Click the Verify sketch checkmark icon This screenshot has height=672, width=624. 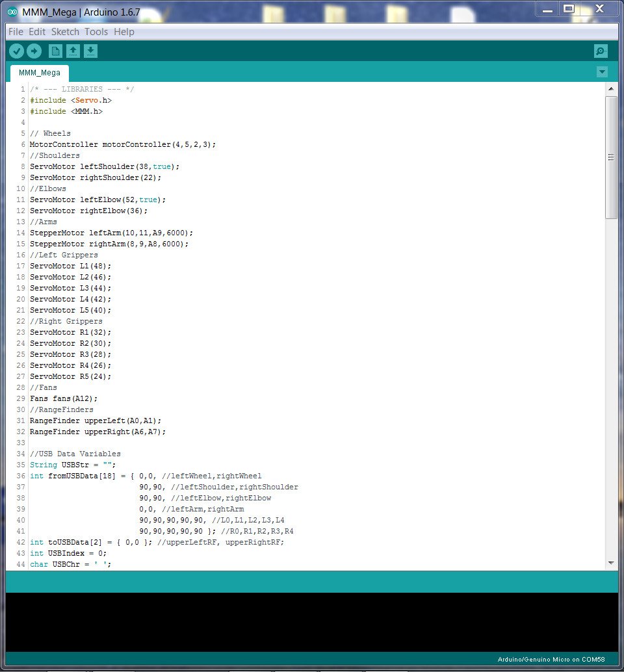pyautogui.click(x=16, y=51)
